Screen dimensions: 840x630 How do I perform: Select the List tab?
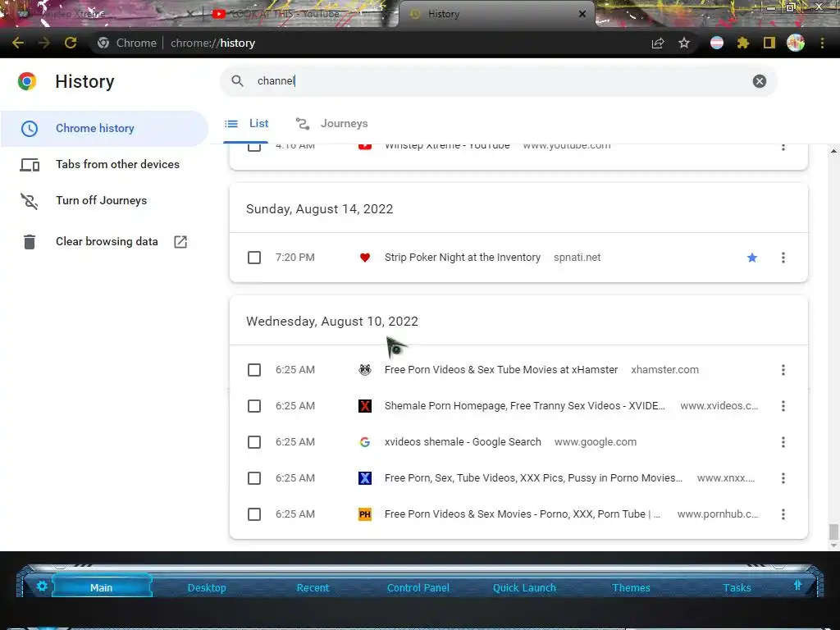(x=247, y=124)
